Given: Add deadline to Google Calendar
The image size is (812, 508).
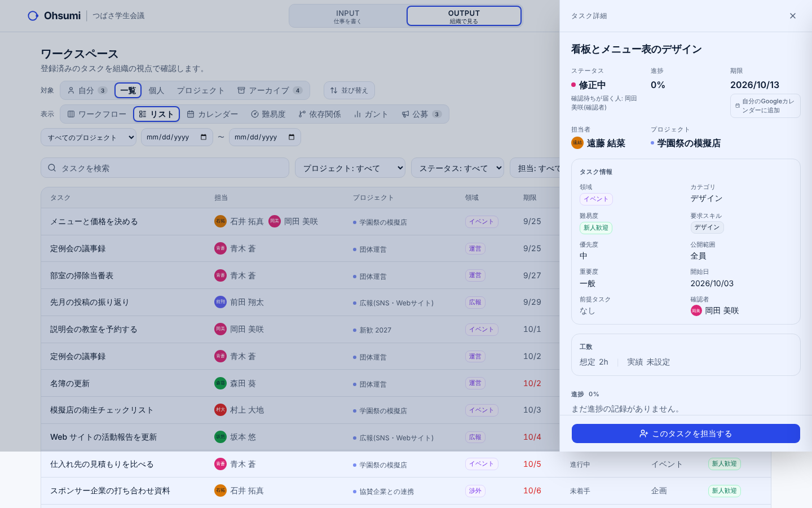Looking at the screenshot, I should tap(765, 106).
